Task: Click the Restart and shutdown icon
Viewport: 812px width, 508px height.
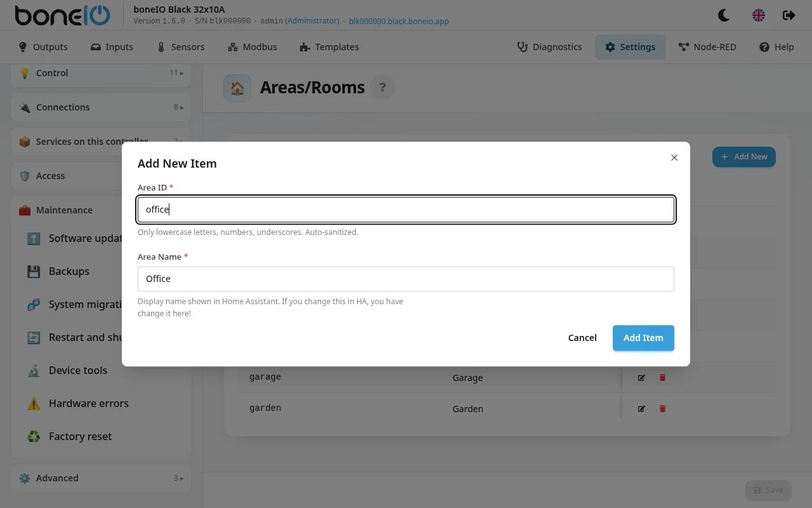Action: click(x=34, y=337)
